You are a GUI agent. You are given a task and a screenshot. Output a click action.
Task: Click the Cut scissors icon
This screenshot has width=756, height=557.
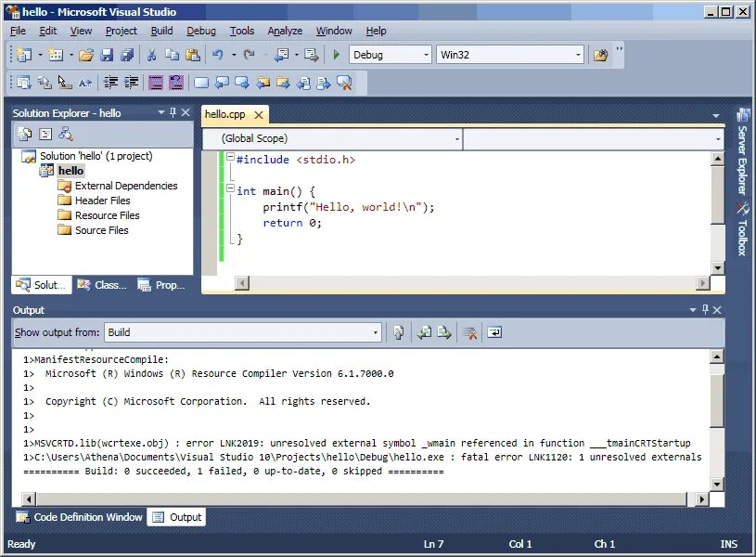point(151,55)
